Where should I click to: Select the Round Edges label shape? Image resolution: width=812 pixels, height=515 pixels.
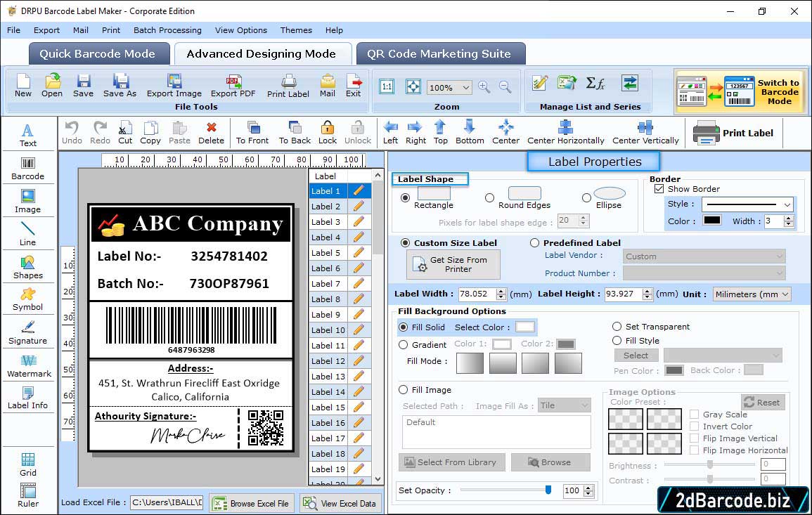pos(489,197)
